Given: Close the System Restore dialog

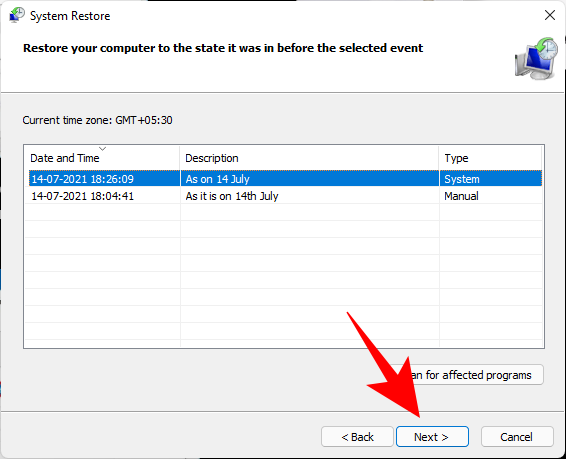Looking at the screenshot, I should click(x=550, y=15).
